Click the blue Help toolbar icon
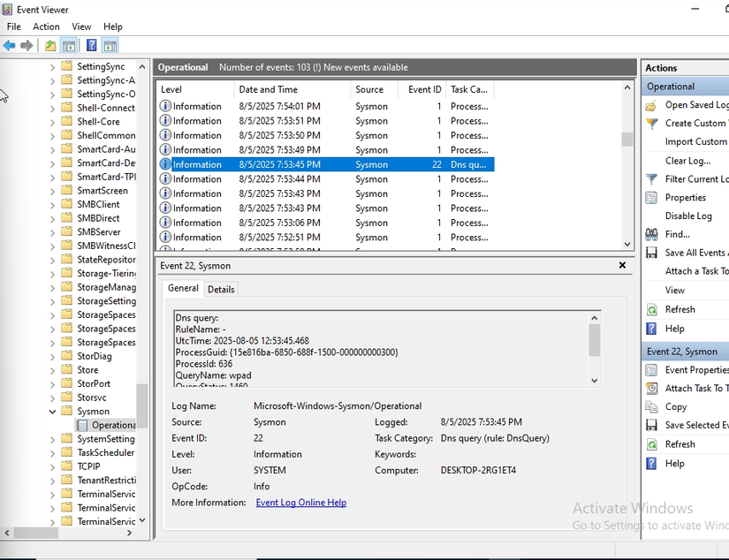The image size is (729, 560). (x=92, y=46)
